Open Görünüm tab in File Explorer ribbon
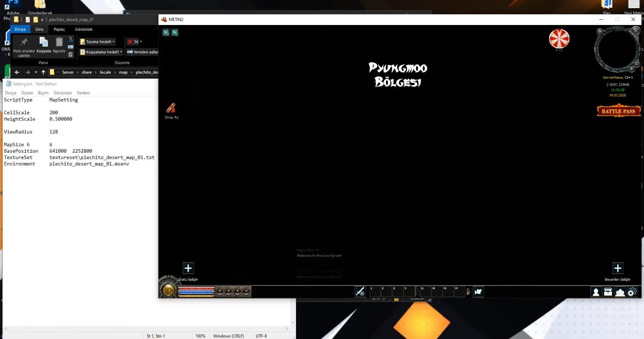 (84, 29)
